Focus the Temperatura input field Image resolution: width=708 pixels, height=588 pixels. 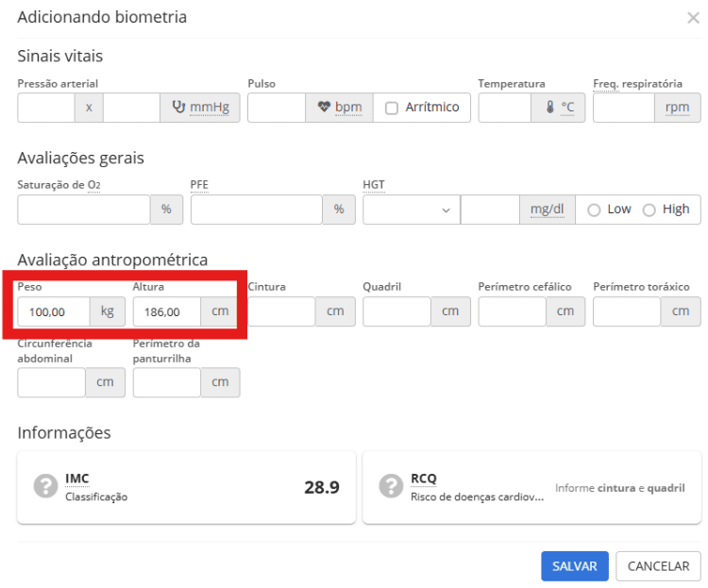point(504,108)
